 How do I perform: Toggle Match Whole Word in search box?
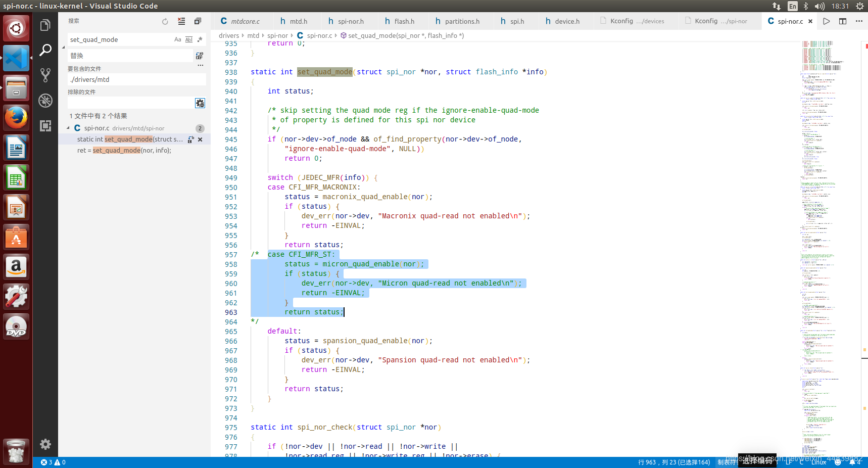point(189,39)
